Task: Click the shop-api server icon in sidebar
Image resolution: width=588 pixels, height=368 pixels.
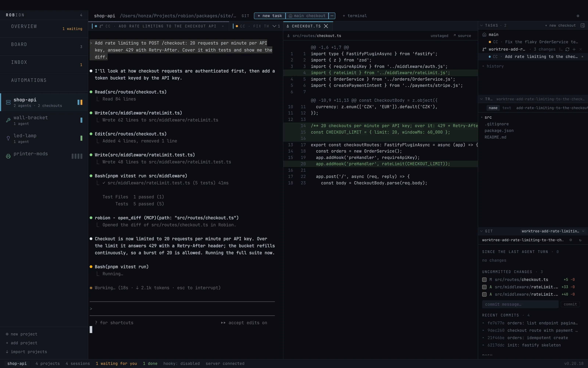Action: [x=8, y=102]
